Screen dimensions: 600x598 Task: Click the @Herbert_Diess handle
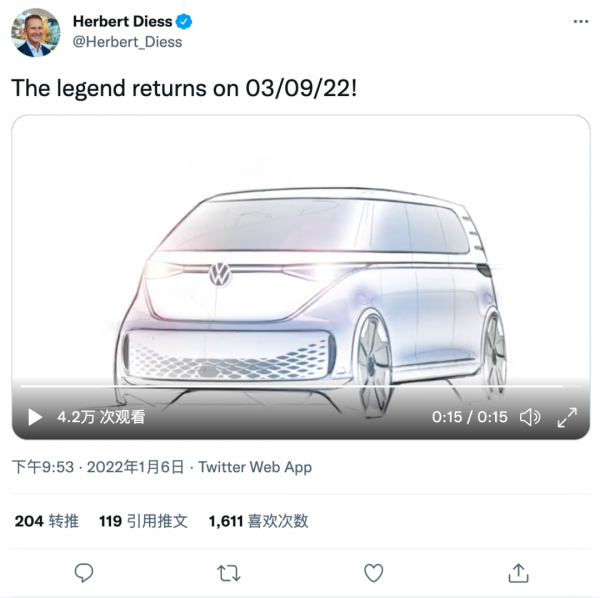click(x=128, y=42)
